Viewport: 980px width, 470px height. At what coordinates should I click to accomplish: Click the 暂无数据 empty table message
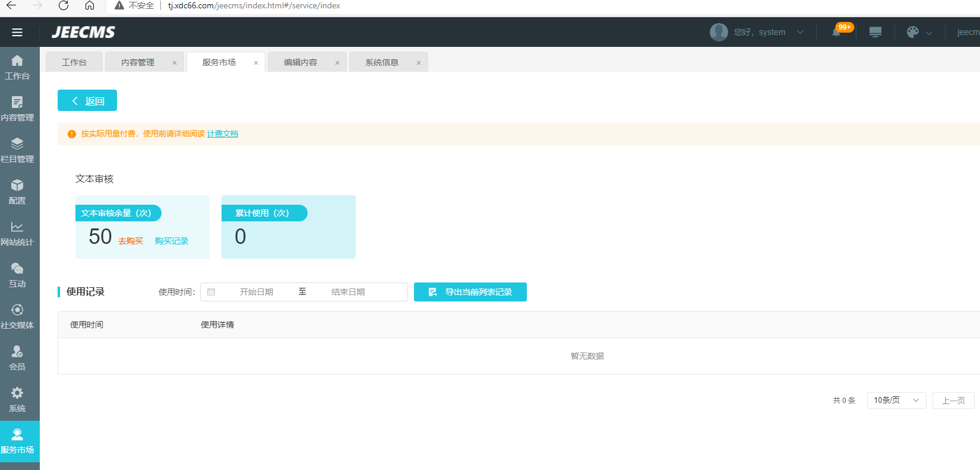[587, 356]
